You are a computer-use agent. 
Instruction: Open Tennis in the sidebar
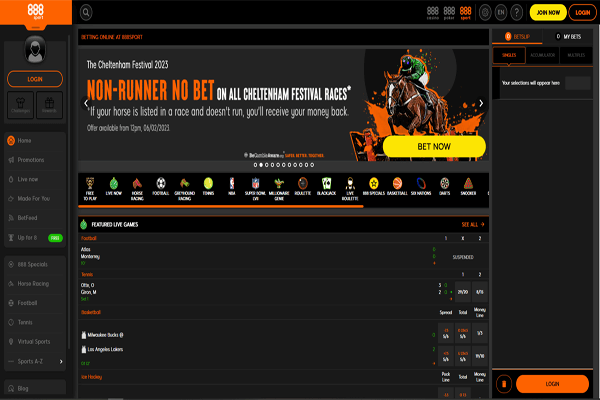[x=35, y=322]
